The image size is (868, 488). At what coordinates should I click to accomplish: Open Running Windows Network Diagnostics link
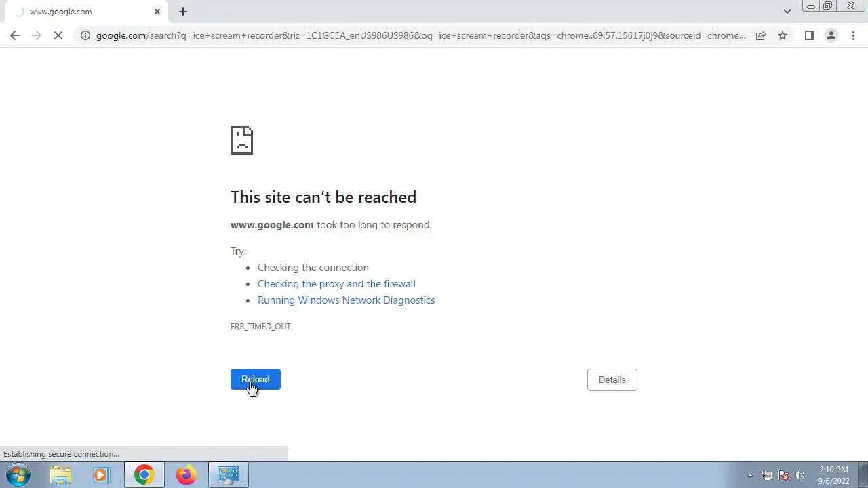[x=347, y=300]
